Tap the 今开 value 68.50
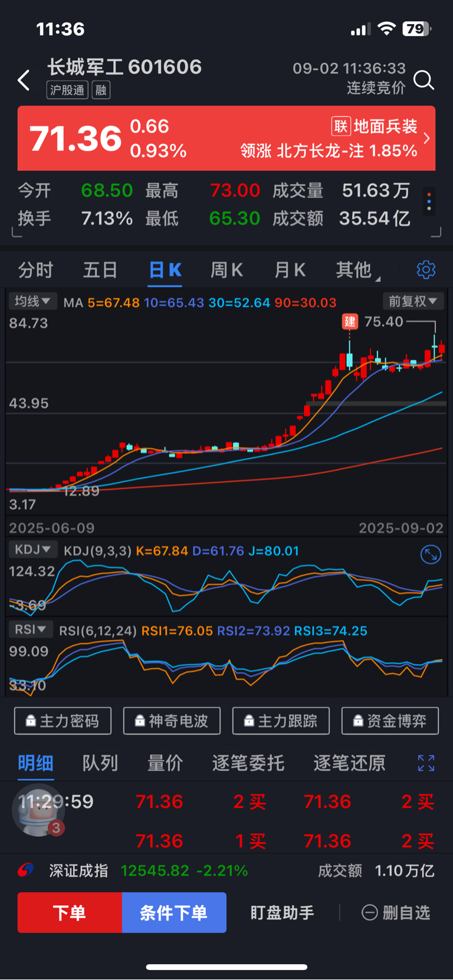Screen dimensions: 453x980 point(107,190)
